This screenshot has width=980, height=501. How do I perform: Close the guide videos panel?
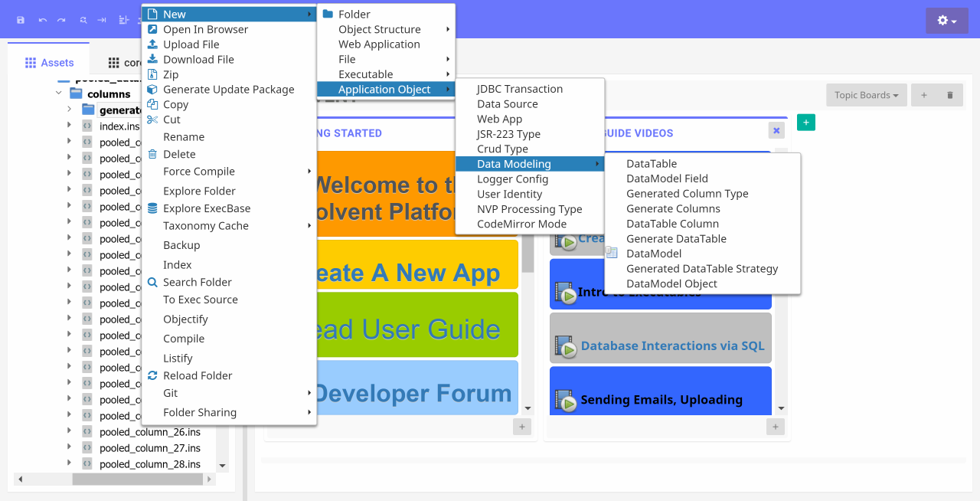coord(776,130)
